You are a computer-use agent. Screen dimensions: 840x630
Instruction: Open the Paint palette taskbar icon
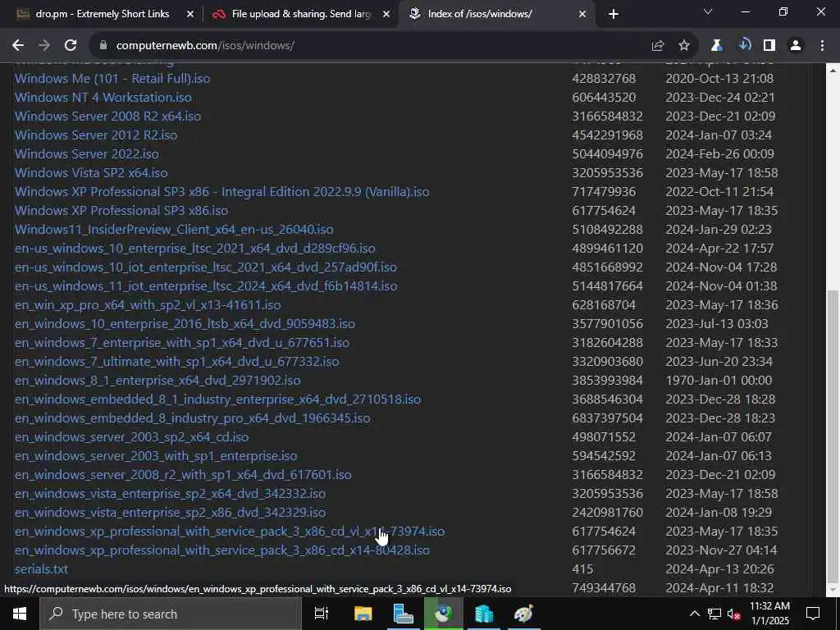(x=523, y=614)
